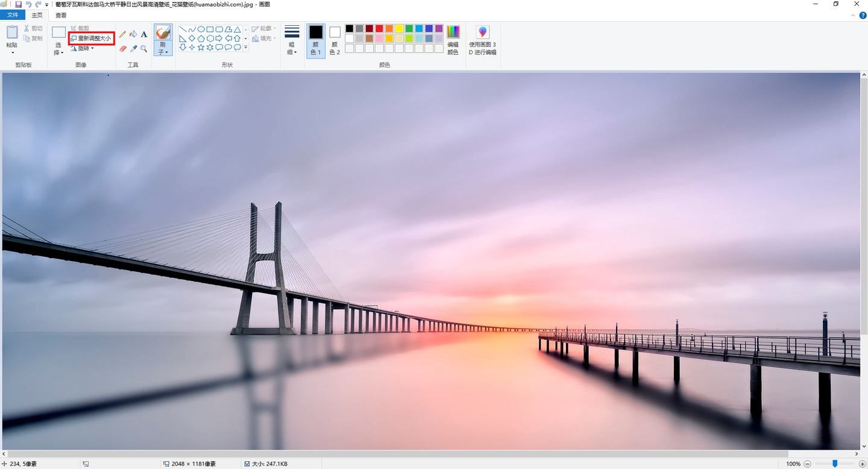Open Edit colors dialog
Screen dimensions: 868x469
(453, 40)
